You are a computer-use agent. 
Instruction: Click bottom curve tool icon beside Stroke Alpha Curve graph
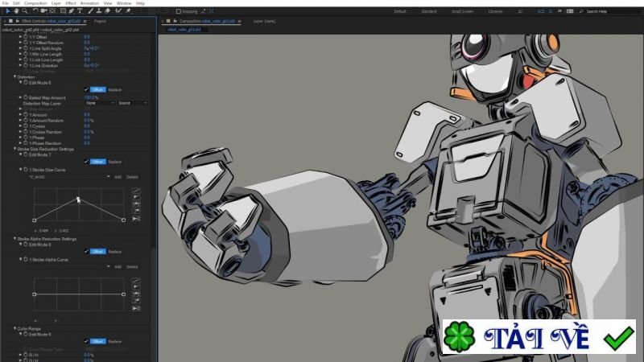click(136, 307)
